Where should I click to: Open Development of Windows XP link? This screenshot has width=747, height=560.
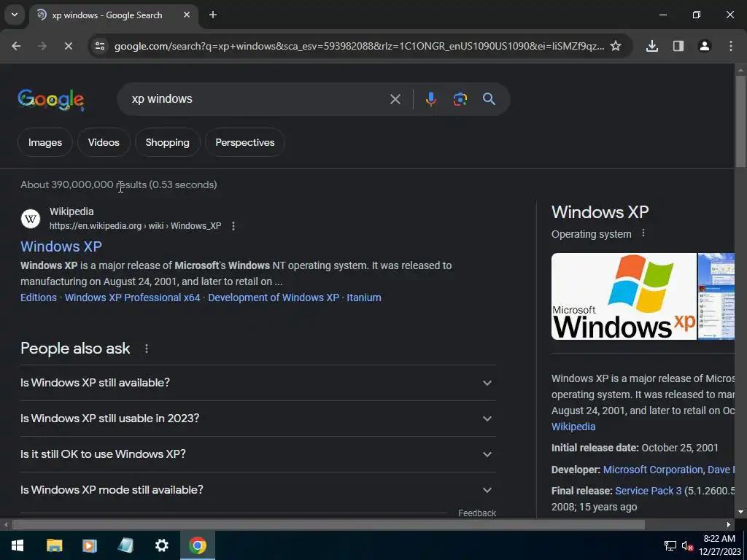[274, 297]
